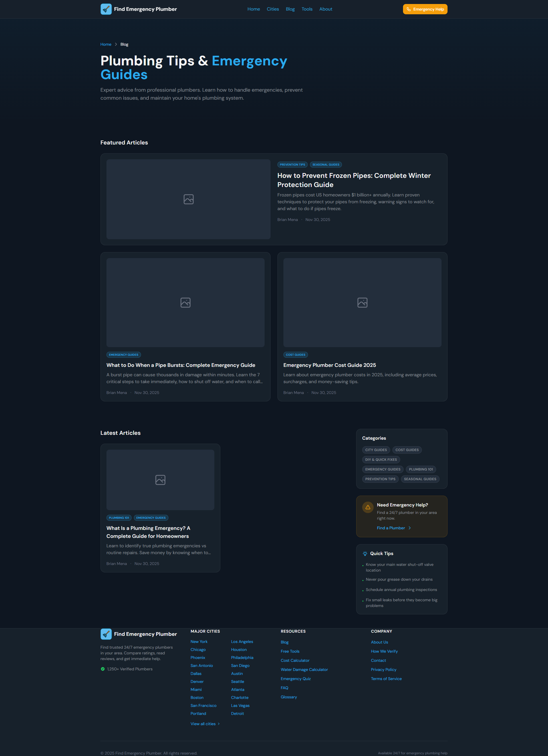548x756 pixels.
Task: Open the Water Damage Calculator footer link
Action: click(304, 669)
